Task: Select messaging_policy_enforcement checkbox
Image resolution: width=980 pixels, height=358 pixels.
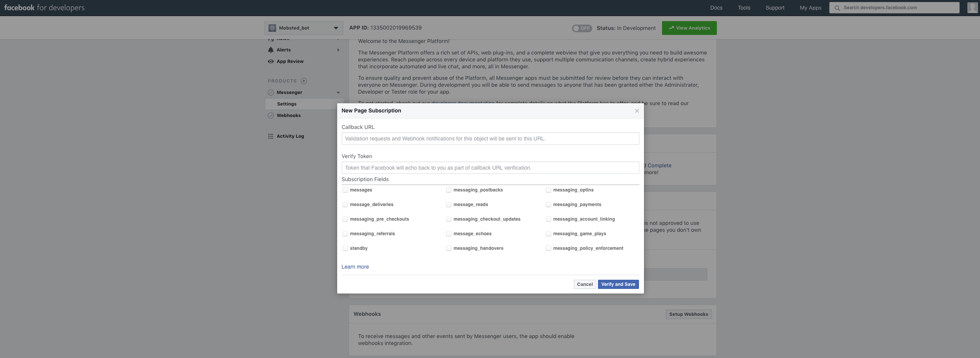Action: (548, 248)
